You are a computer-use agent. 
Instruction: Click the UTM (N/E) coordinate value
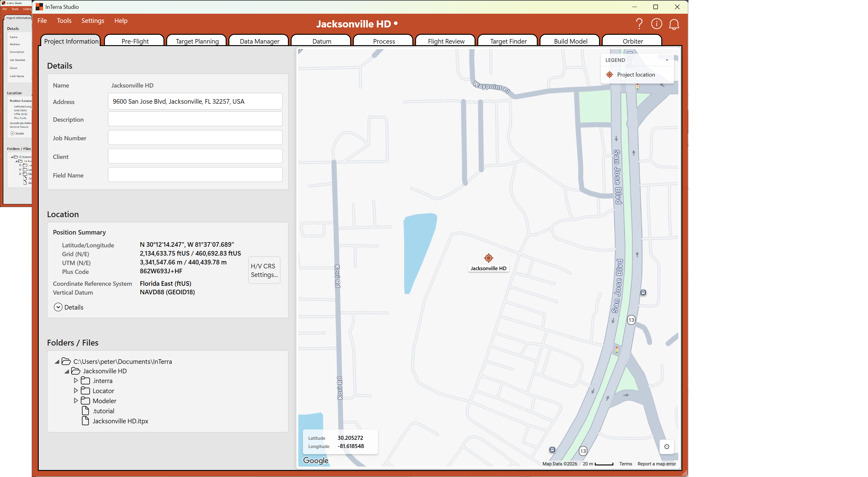pos(183,262)
